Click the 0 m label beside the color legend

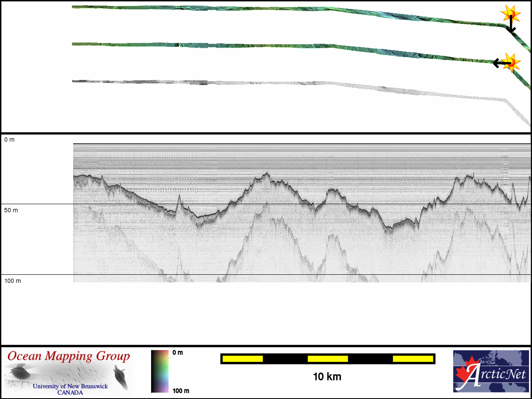(177, 353)
